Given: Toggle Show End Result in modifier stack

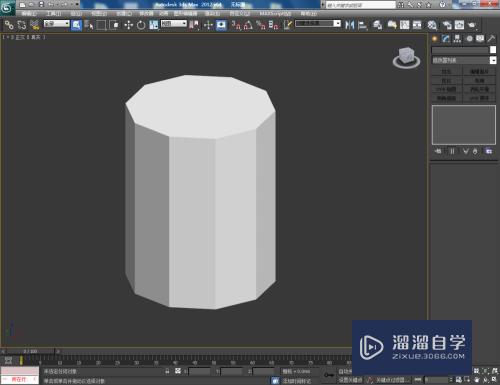Looking at the screenshot, I should click(452, 151).
